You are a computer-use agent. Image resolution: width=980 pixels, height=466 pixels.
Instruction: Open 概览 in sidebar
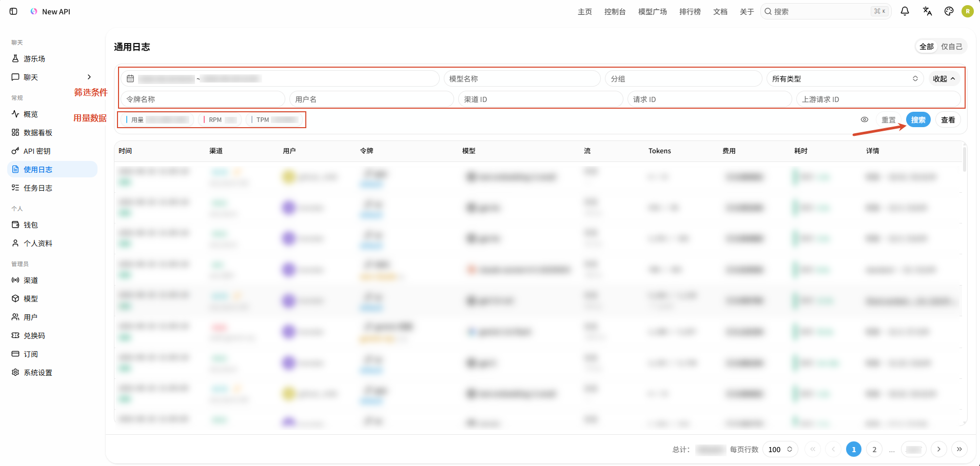[x=52, y=114]
